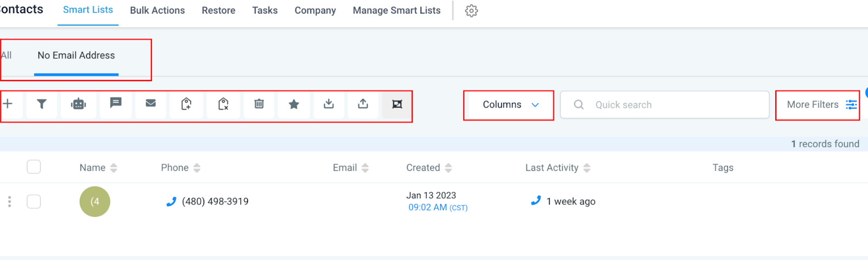Open the pipeline funnel icon
The image size is (868, 260).
coord(42,104)
